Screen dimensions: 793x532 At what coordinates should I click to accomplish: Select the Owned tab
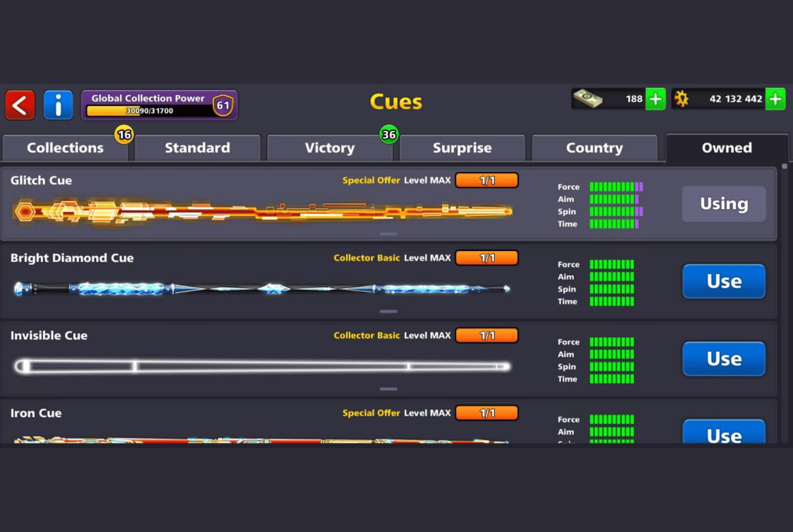727,148
